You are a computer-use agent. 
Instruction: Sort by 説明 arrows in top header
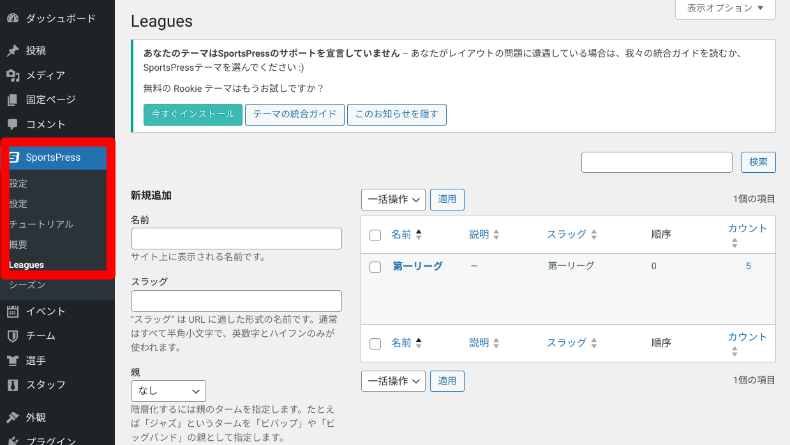click(496, 234)
